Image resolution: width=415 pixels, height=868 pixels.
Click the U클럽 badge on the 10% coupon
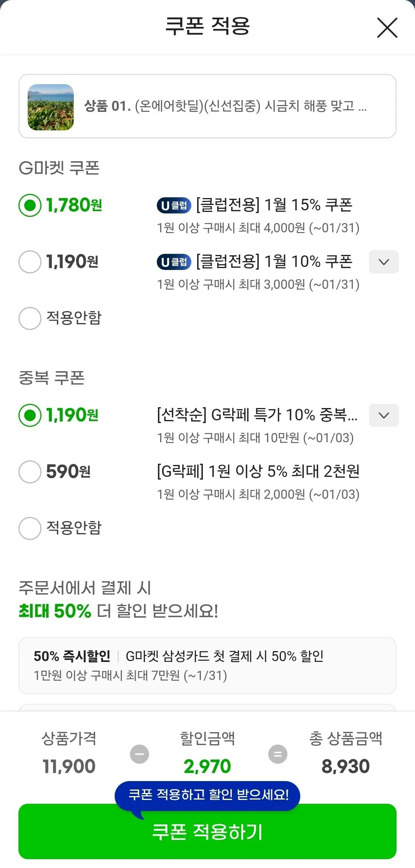pos(174,262)
